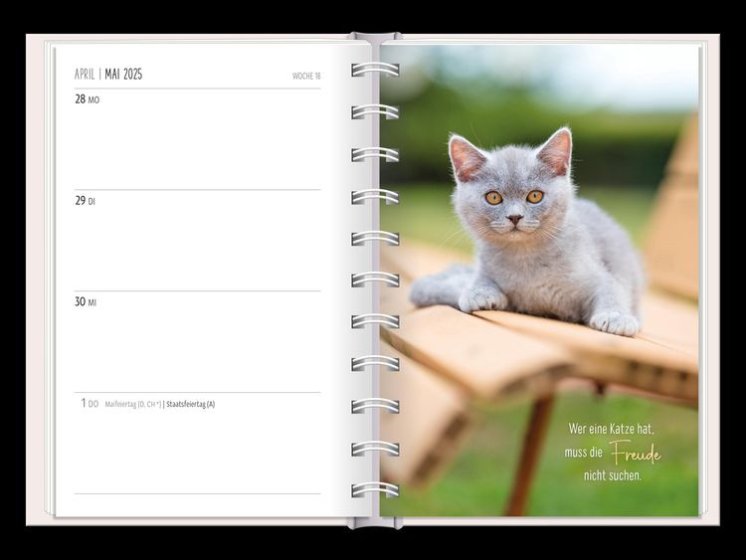Screen dimensions: 746x560
Task: Click the APRIL | MAI 2025 header
Action: [108, 75]
